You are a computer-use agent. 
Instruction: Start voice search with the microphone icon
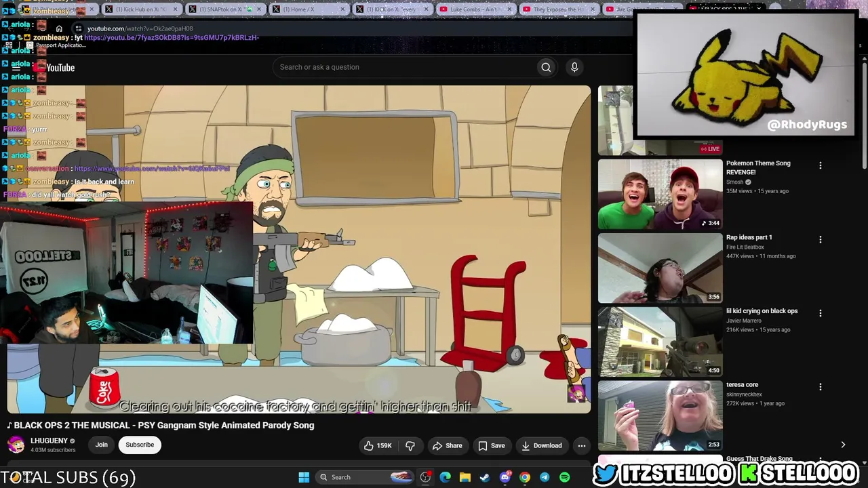[574, 67]
